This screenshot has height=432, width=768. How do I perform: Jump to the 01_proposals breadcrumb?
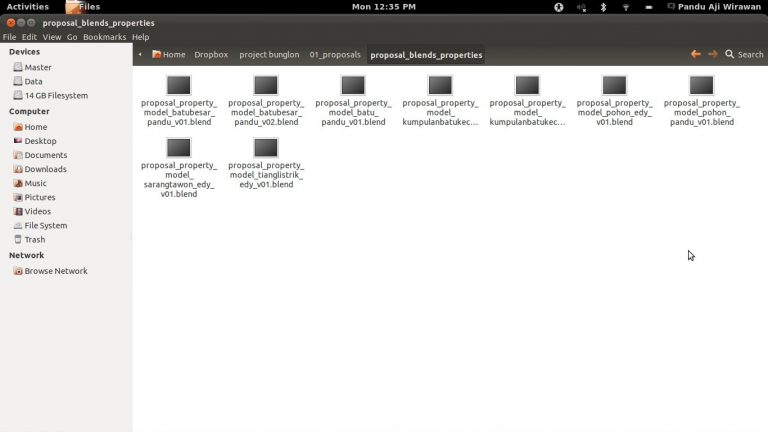point(335,55)
